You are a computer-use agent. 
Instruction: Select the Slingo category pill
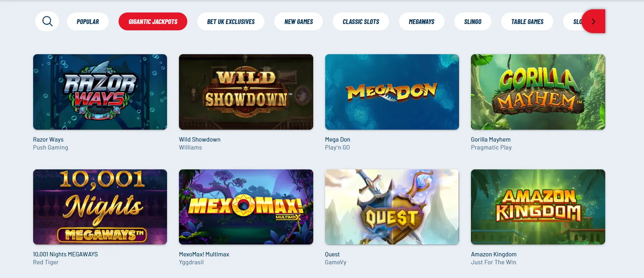tap(473, 21)
